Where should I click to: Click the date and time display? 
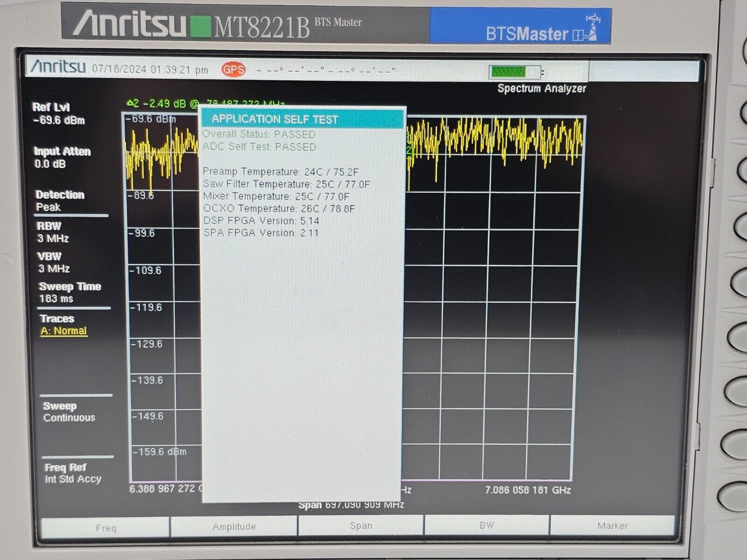tap(150, 70)
